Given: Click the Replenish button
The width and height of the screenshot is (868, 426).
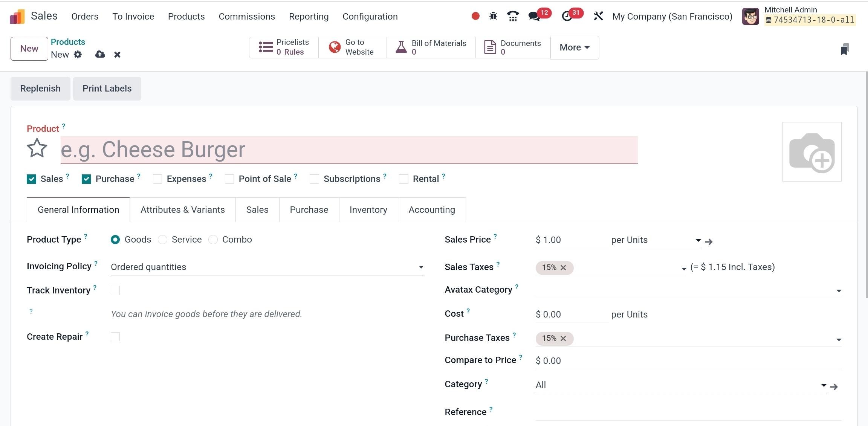Looking at the screenshot, I should pos(40,89).
